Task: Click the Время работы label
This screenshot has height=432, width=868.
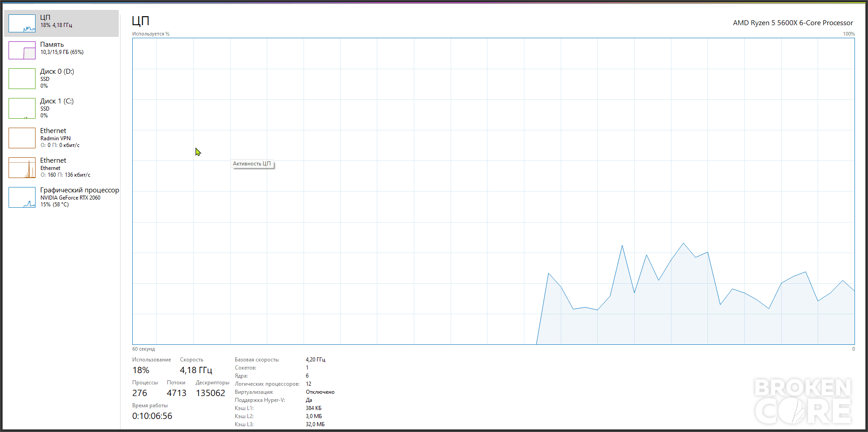Action: [x=150, y=405]
